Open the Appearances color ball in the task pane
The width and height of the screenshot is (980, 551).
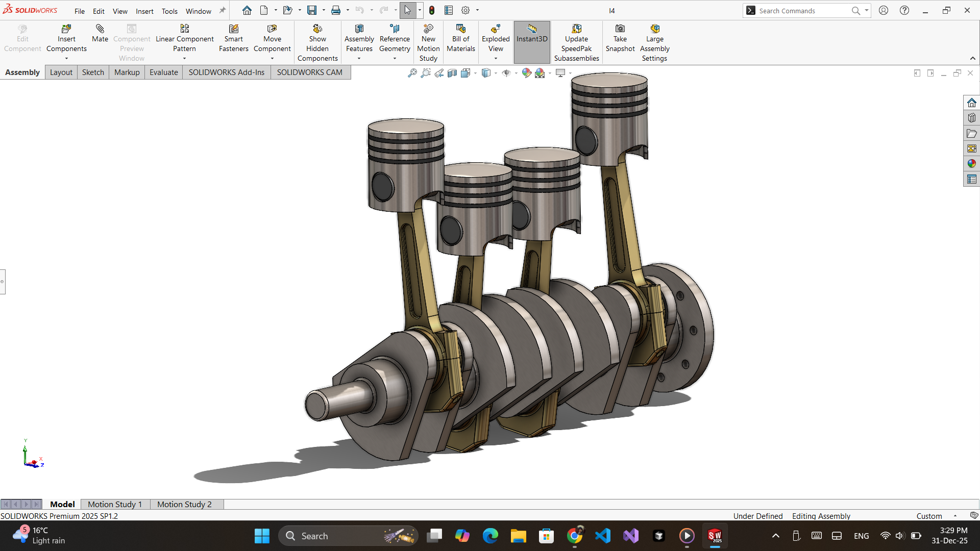click(971, 164)
